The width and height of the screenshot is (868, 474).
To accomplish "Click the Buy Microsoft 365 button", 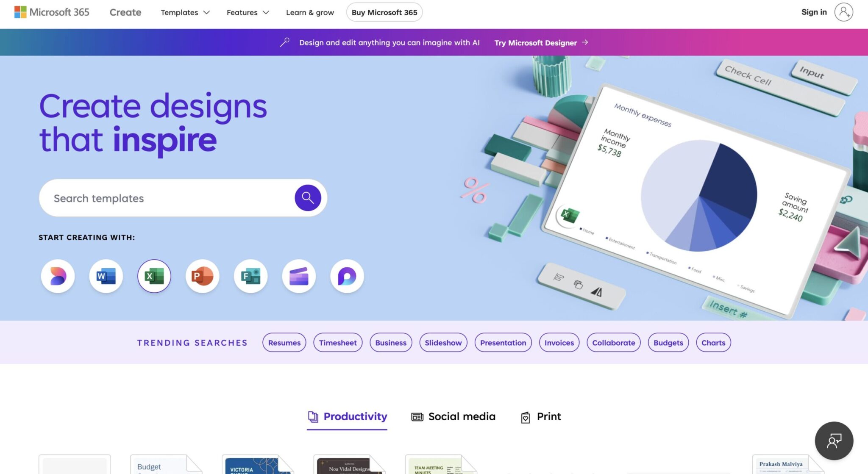I will [x=384, y=12].
